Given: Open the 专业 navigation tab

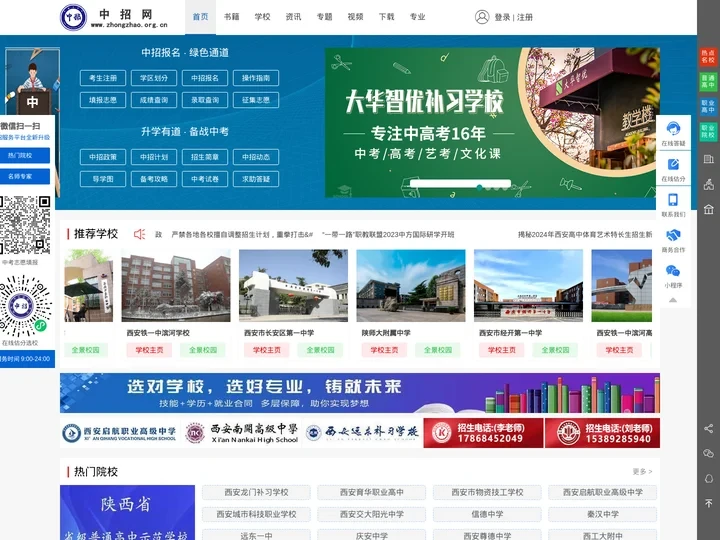Looking at the screenshot, I should tap(417, 17).
